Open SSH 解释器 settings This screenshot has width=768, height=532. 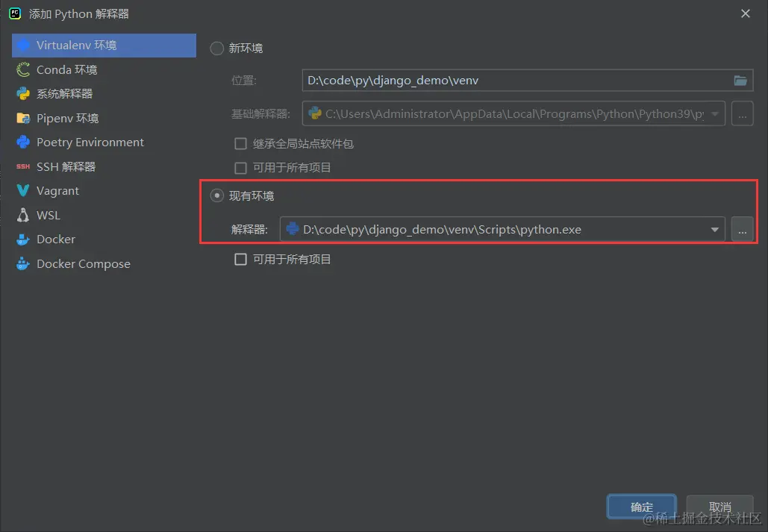[x=104, y=166]
